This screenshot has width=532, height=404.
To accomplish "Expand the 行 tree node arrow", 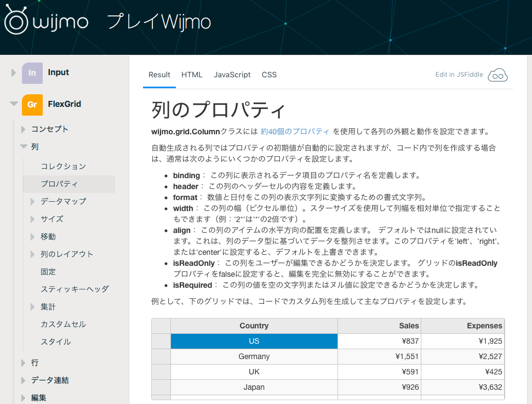I will (x=23, y=363).
